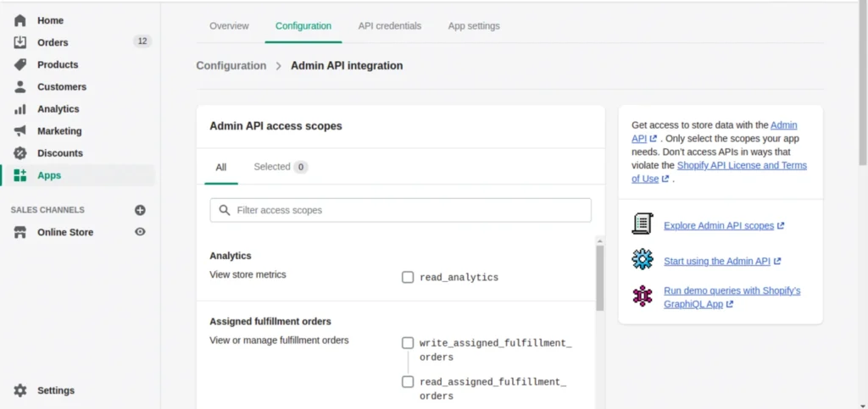
Task: Open Run demo queries GraphiQL App link
Action: click(x=732, y=297)
